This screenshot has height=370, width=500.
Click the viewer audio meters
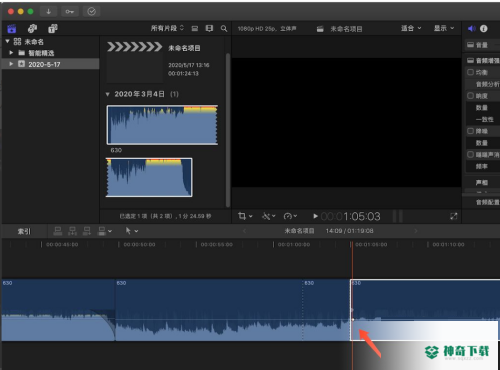(398, 216)
